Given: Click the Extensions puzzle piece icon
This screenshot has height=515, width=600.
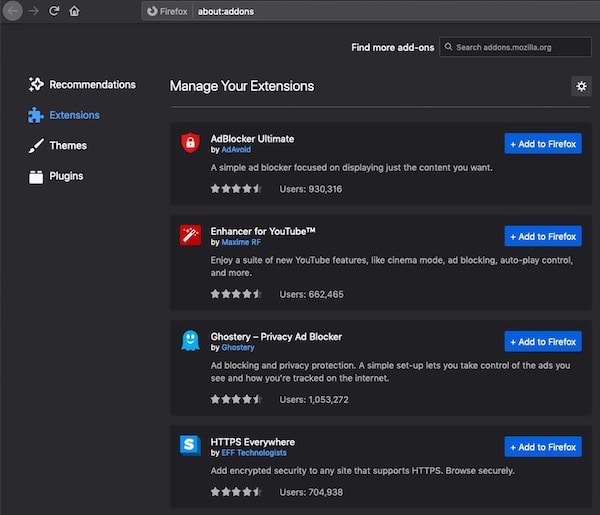Looking at the screenshot, I should pos(36,115).
